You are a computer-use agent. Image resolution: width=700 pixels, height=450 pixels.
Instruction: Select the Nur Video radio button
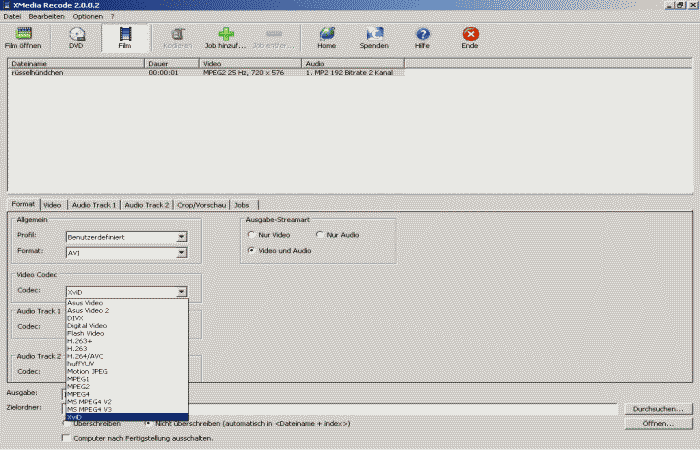coord(252,235)
